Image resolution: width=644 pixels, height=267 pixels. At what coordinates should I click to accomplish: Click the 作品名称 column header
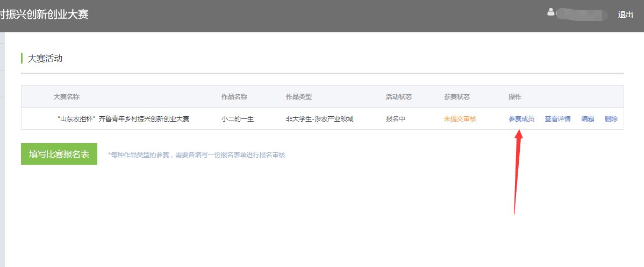pyautogui.click(x=234, y=97)
